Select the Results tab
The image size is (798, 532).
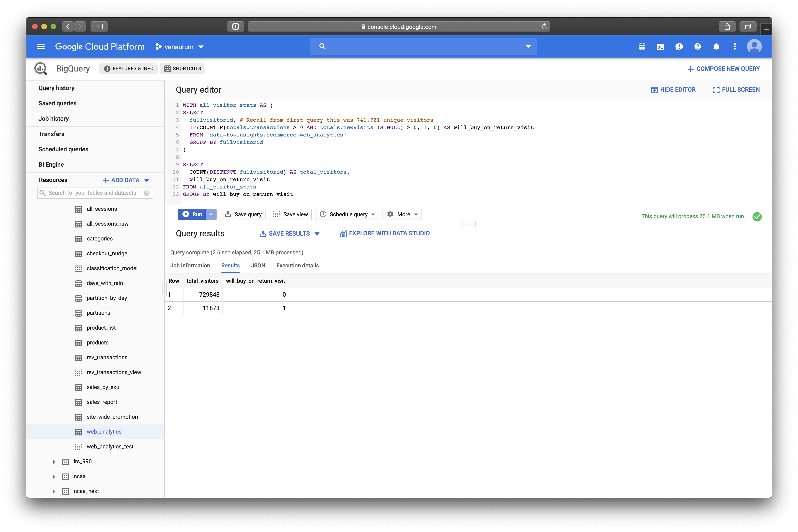click(x=230, y=265)
